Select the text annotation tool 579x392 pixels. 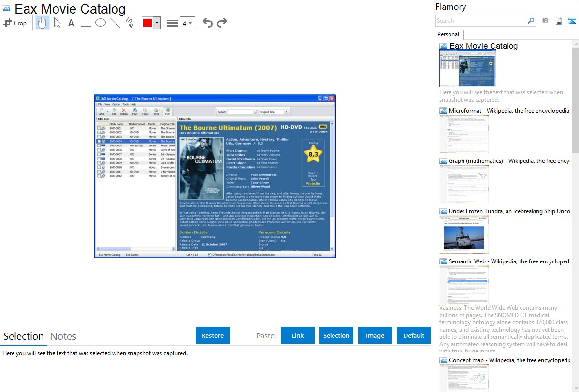point(71,23)
